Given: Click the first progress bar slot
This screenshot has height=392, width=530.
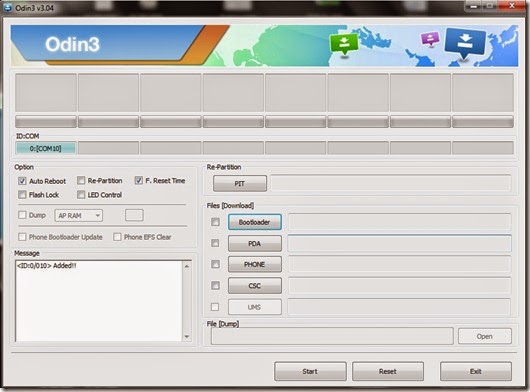Looking at the screenshot, I should (x=46, y=121).
